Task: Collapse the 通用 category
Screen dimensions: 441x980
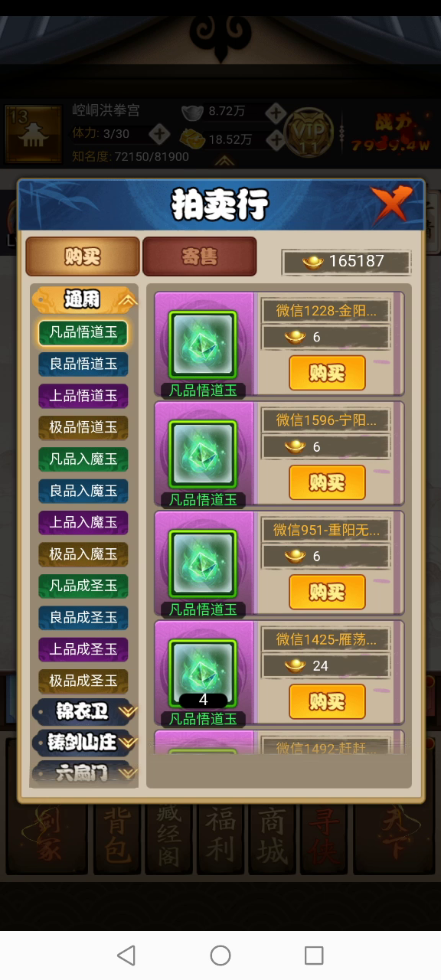Action: (x=84, y=299)
